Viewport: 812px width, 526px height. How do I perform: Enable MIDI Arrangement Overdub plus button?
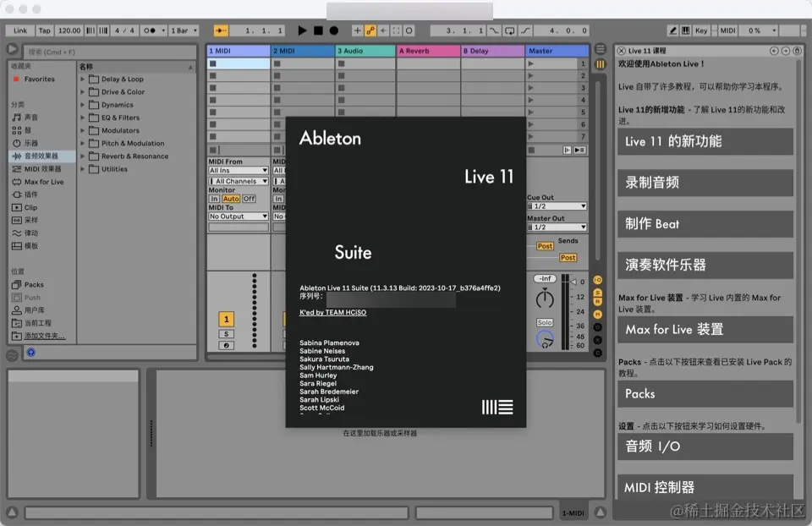click(357, 30)
